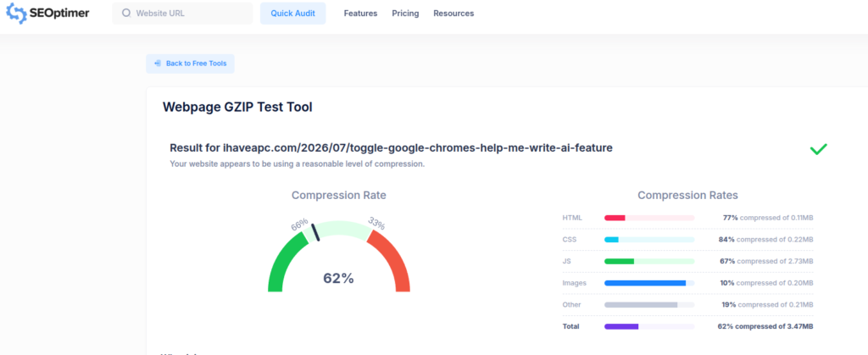Click the SEOptimer gear logo icon
The image size is (868, 355).
pyautogui.click(x=16, y=14)
